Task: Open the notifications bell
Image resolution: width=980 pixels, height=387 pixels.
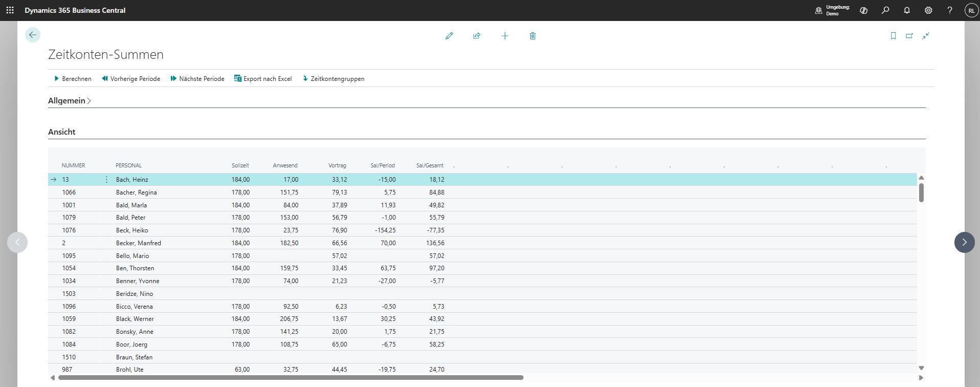Action: (x=907, y=10)
